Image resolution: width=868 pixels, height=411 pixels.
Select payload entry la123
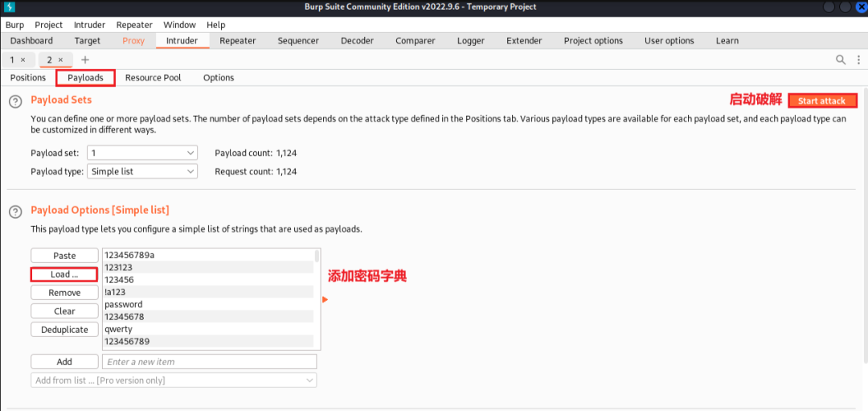pos(208,292)
